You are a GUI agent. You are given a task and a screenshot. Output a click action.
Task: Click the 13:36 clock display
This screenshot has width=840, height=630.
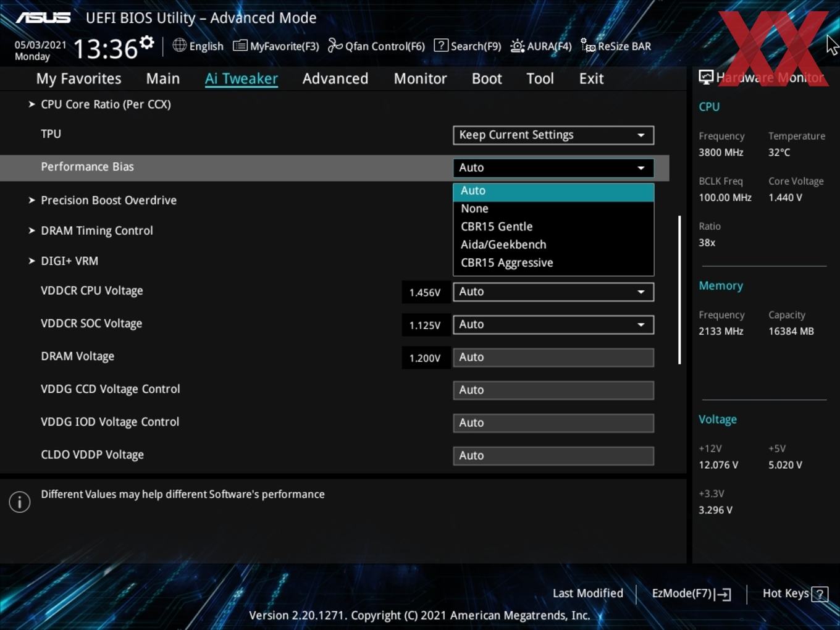(105, 48)
